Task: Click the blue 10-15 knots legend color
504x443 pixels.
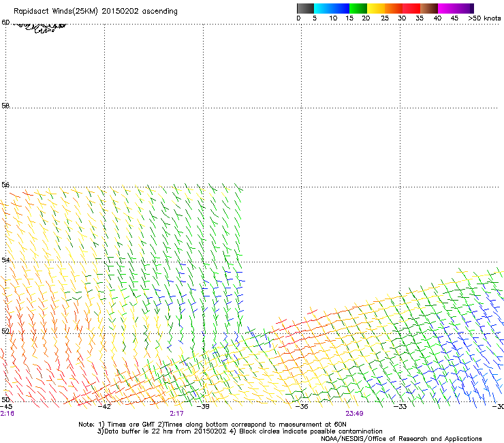Action: [x=341, y=8]
